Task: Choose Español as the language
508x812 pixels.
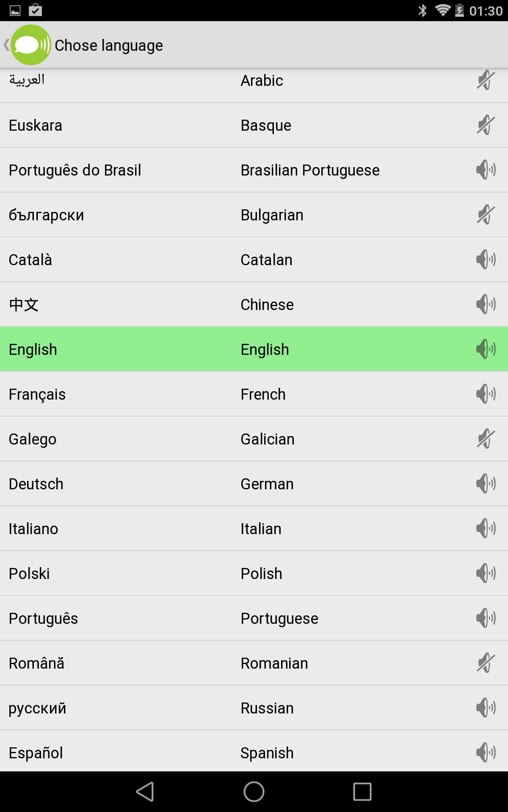Action: point(36,753)
